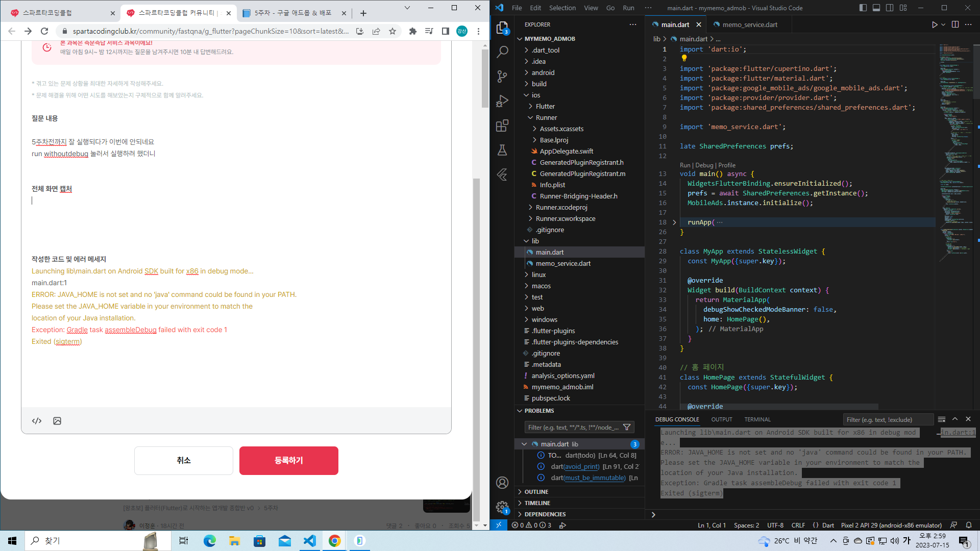Toggle Chrome side panel button
This screenshot has width=980, height=551.
pyautogui.click(x=446, y=31)
